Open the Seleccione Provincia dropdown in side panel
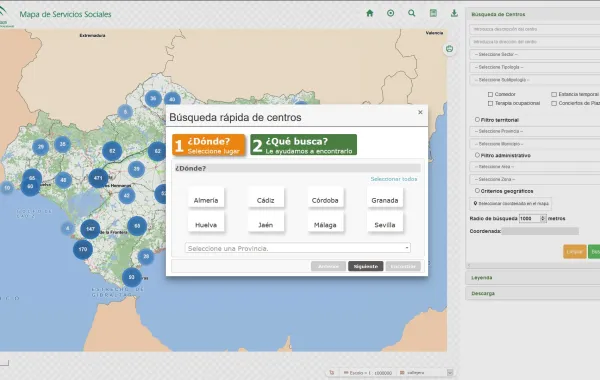 tap(535, 131)
